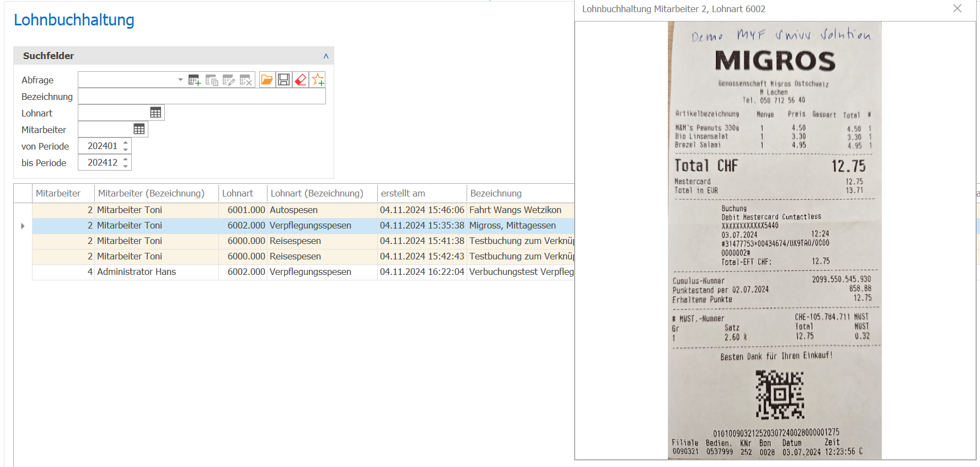Click the floppy disk save icon
Image resolution: width=980 pixels, height=467 pixels.
[x=284, y=80]
